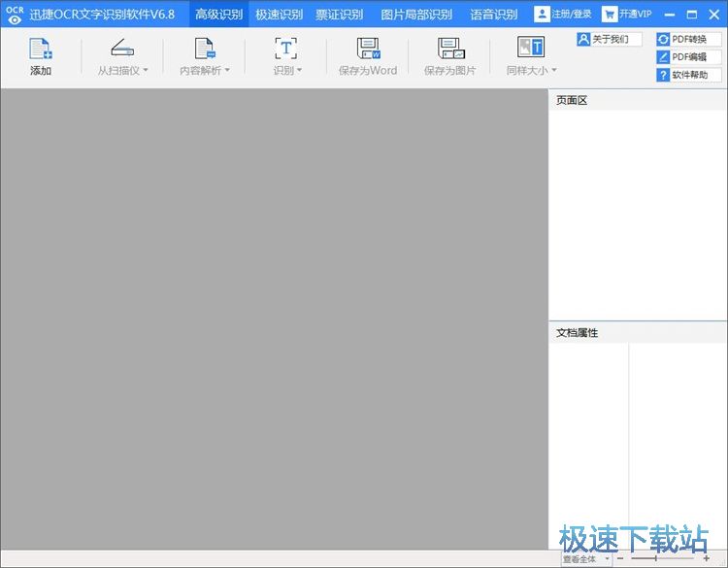
Task: Expand the 识别 dropdown arrow
Action: (x=300, y=71)
